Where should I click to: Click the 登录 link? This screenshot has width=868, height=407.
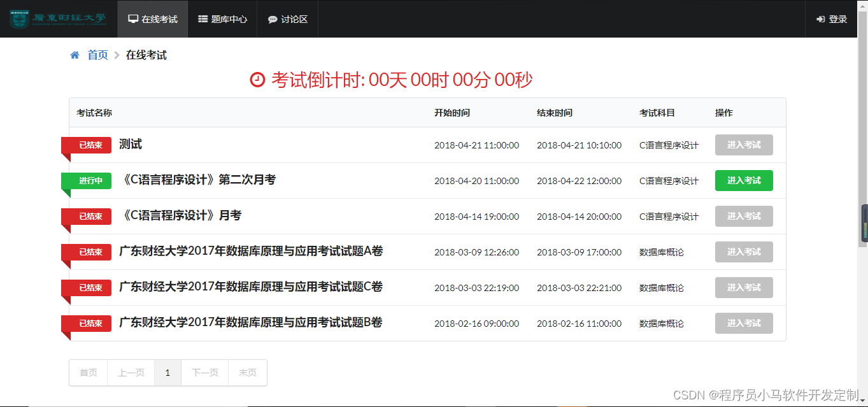coord(836,18)
